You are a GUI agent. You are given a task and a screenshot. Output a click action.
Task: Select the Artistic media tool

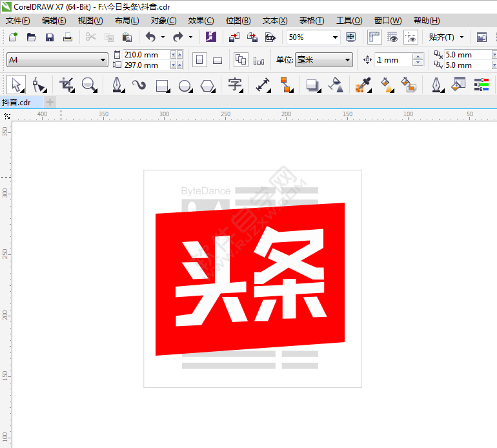pyautogui.click(x=139, y=85)
